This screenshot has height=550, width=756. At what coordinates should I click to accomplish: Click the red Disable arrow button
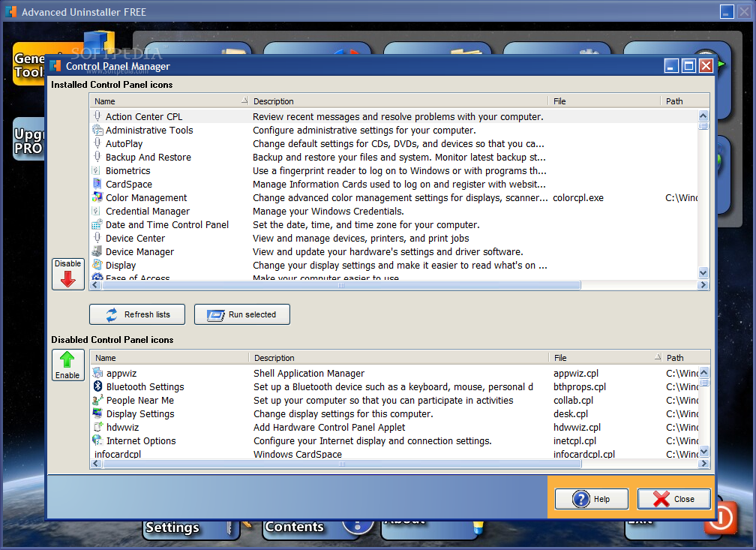(x=68, y=274)
